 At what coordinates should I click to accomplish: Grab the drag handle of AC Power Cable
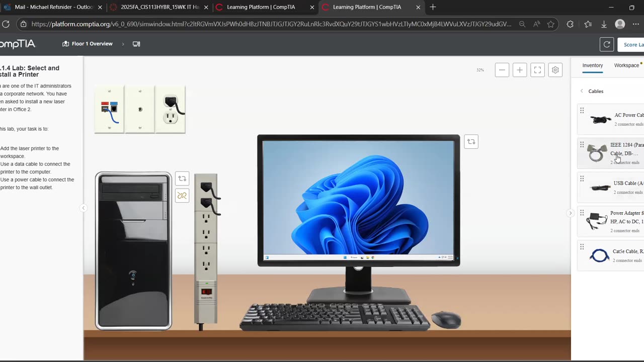tap(582, 110)
